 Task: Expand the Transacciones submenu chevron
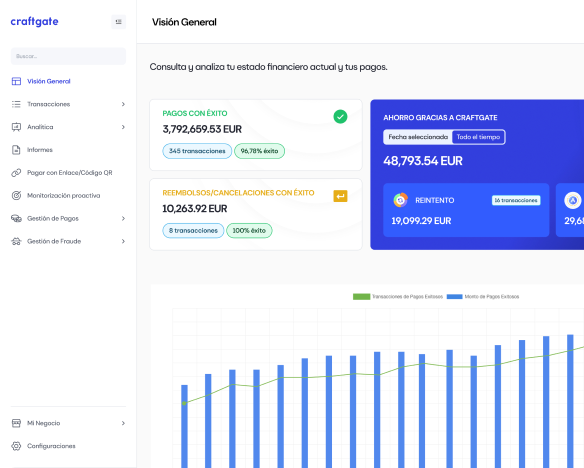(x=123, y=104)
